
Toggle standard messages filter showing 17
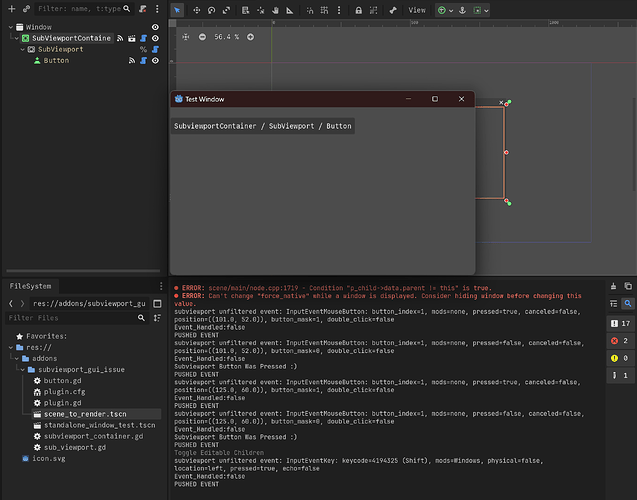click(620, 324)
